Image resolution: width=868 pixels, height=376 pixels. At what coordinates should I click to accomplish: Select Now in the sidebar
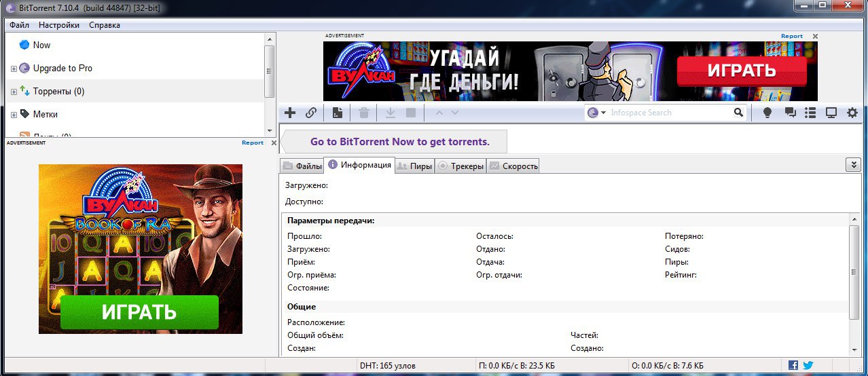point(41,45)
